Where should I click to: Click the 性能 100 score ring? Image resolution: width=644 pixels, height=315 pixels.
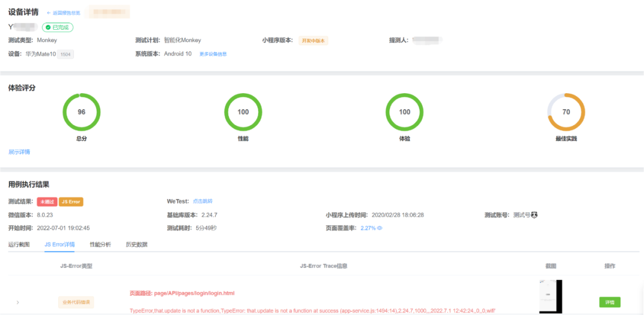pos(243,112)
